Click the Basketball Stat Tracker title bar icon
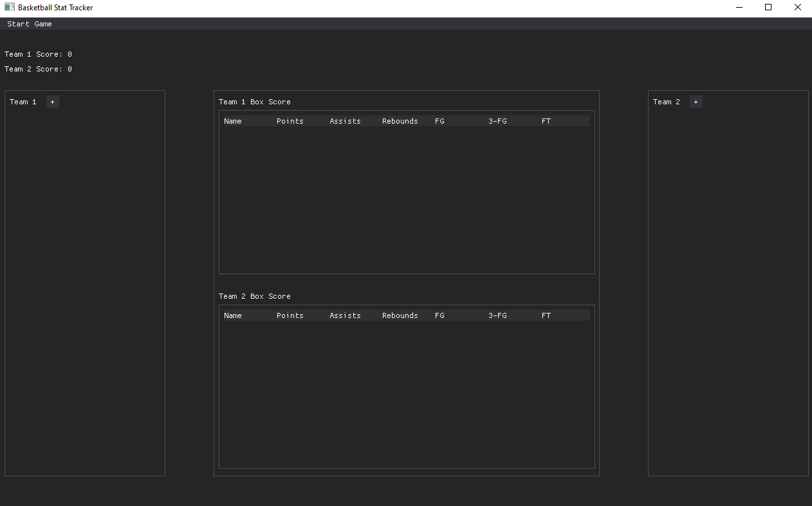Image resolution: width=812 pixels, height=506 pixels. click(8, 7)
